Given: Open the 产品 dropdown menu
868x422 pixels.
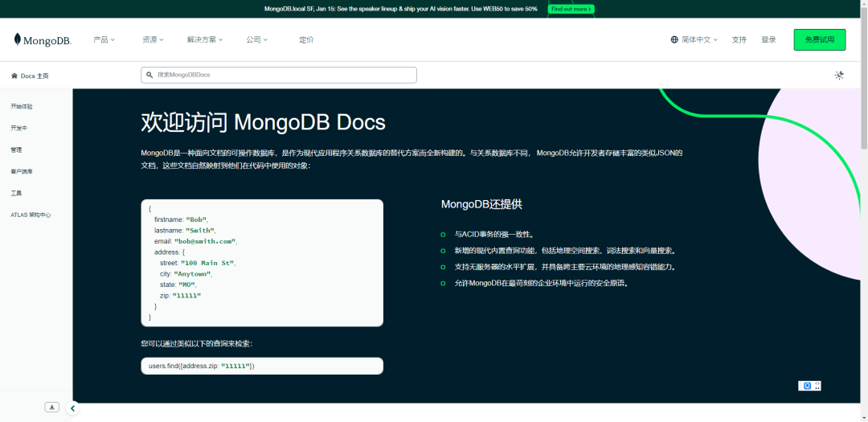Looking at the screenshot, I should point(104,40).
